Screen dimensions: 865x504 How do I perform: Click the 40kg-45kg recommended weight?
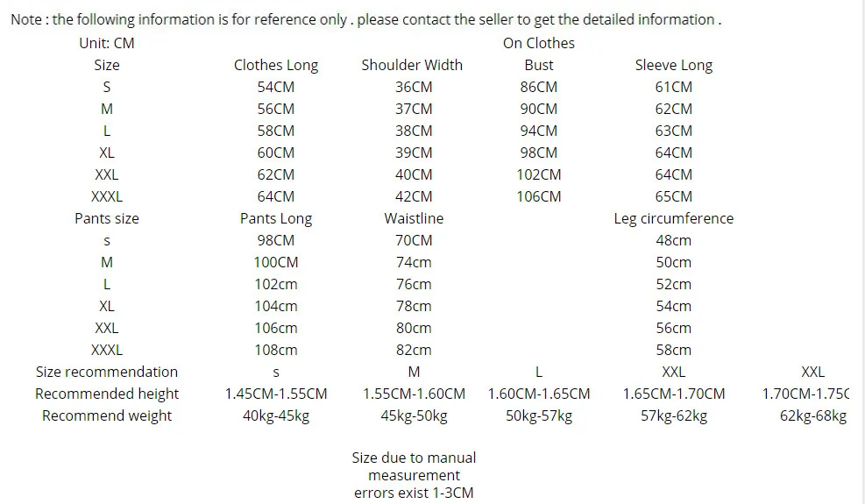coord(276,415)
